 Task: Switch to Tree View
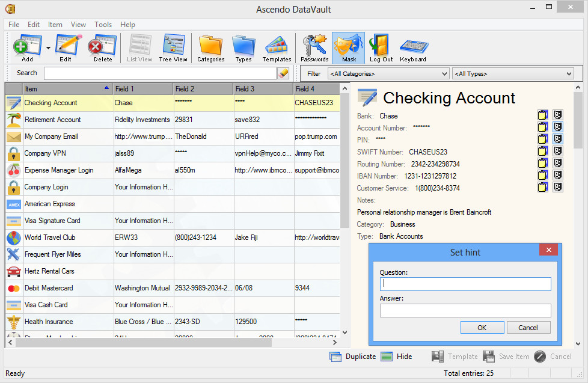(173, 48)
